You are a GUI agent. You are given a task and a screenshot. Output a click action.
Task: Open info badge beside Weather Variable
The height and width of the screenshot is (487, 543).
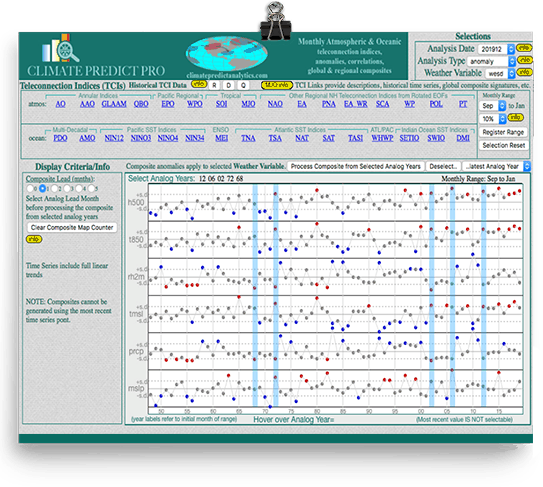(x=524, y=72)
